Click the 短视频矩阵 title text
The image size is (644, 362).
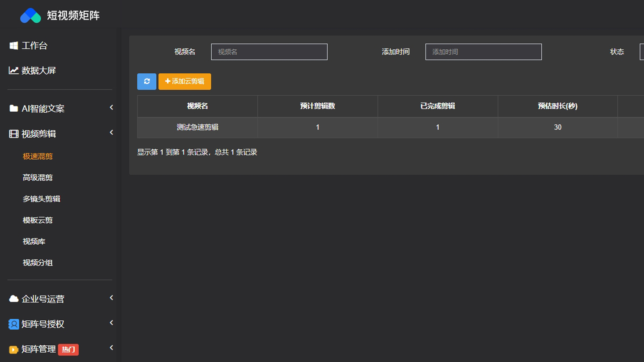[73, 15]
